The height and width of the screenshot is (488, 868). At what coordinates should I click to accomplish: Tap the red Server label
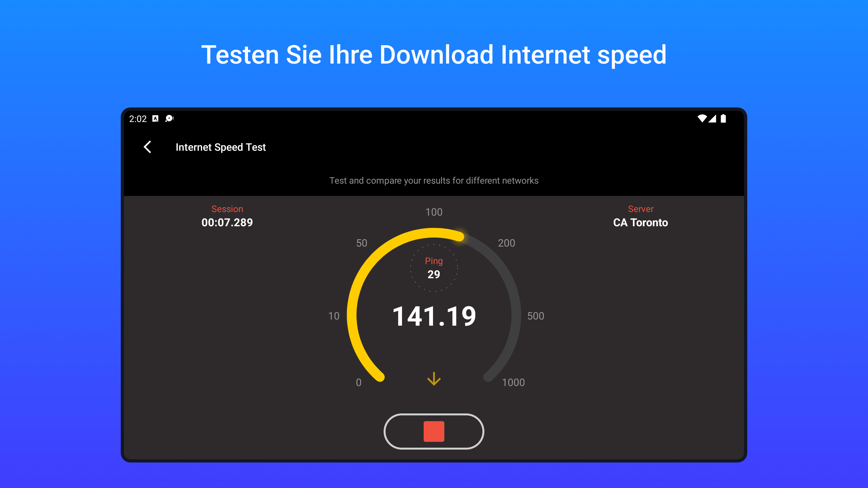(641, 209)
